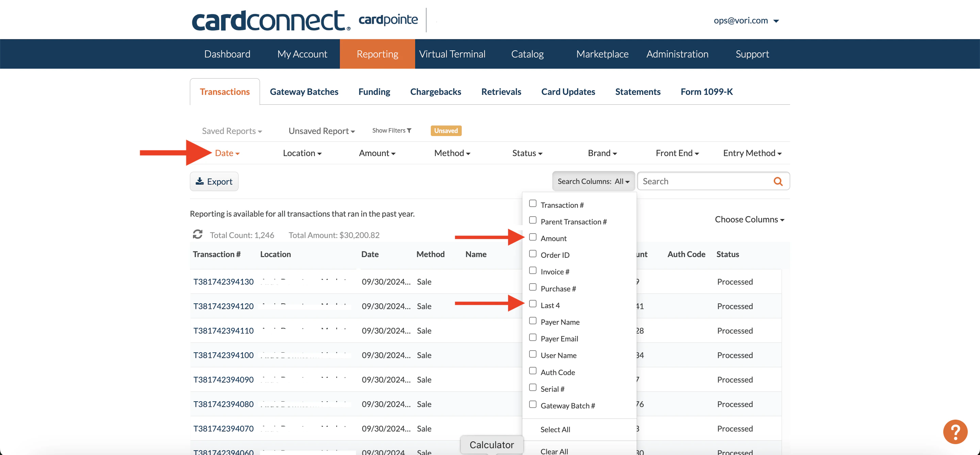The height and width of the screenshot is (455, 980).
Task: Tick the Transaction # checkbox
Action: click(x=533, y=204)
